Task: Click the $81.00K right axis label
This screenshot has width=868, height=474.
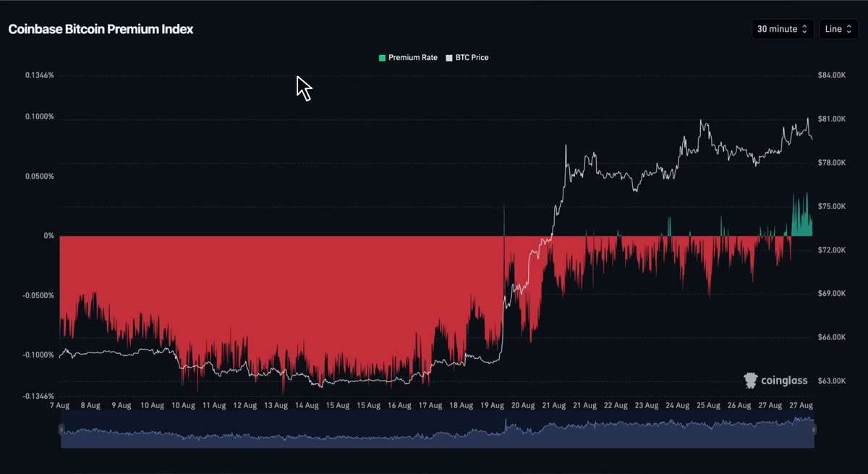Action: point(833,119)
